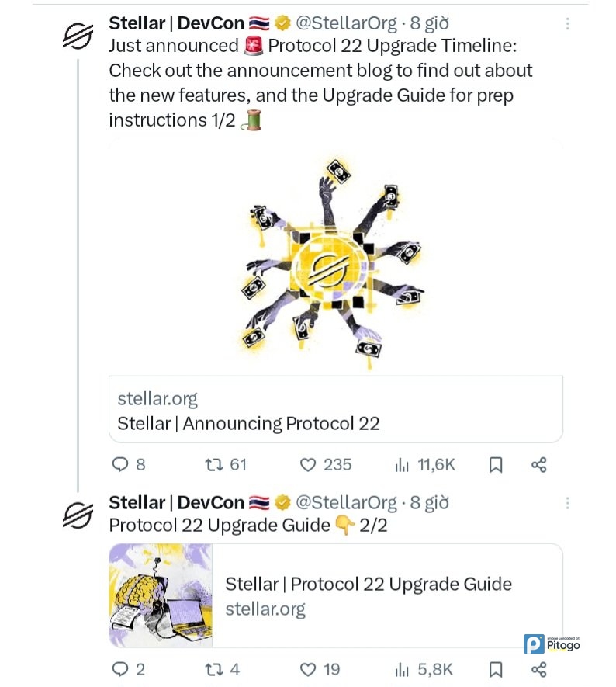
Task: Like the second tweet with 19 likes
Action: (x=309, y=669)
